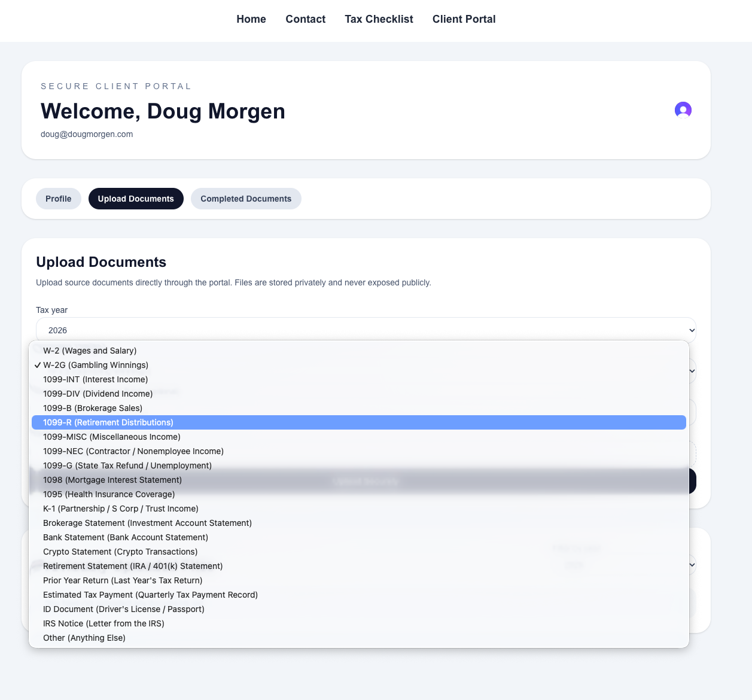Select 1099-B (Brokerage Sales)

359,408
